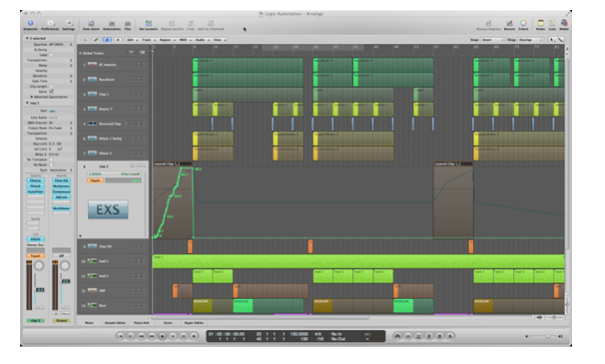Click the Repeat Section toolbar icon
The image size is (605, 364).
click(x=172, y=25)
